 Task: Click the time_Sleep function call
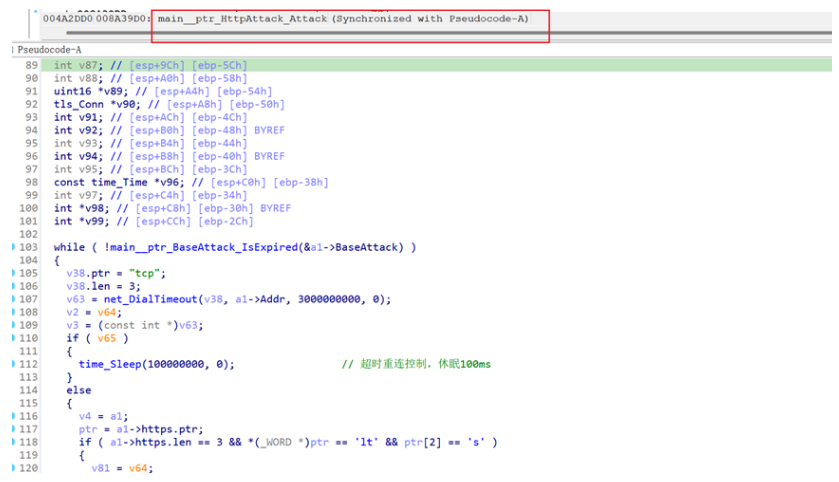tap(110, 364)
